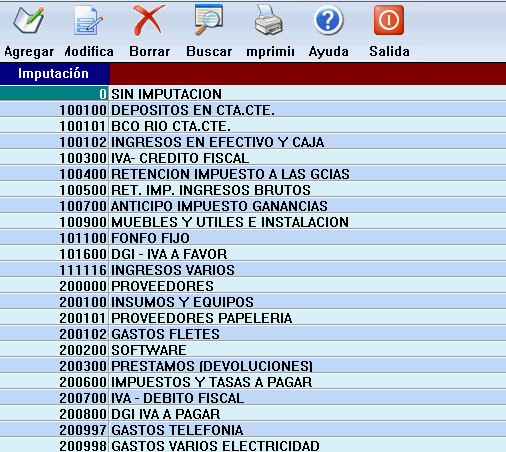
Task: Select IVA- CREDITO FISCAL row
Action: 253,158
